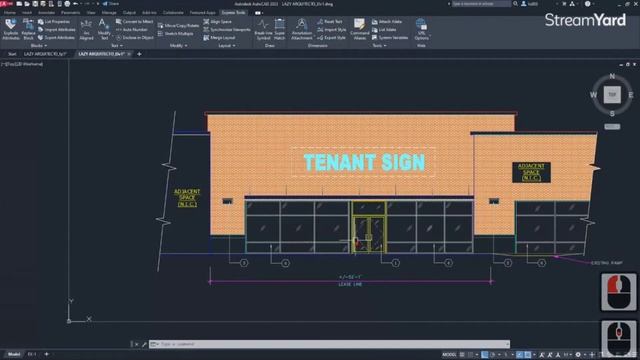The image size is (640, 360).
Task: Click the command line input field
Action: [330, 344]
